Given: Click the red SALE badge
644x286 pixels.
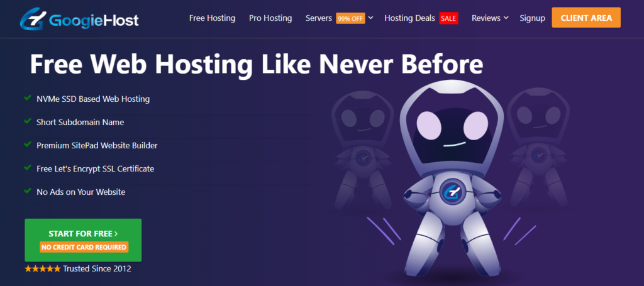Looking at the screenshot, I should 448,18.
